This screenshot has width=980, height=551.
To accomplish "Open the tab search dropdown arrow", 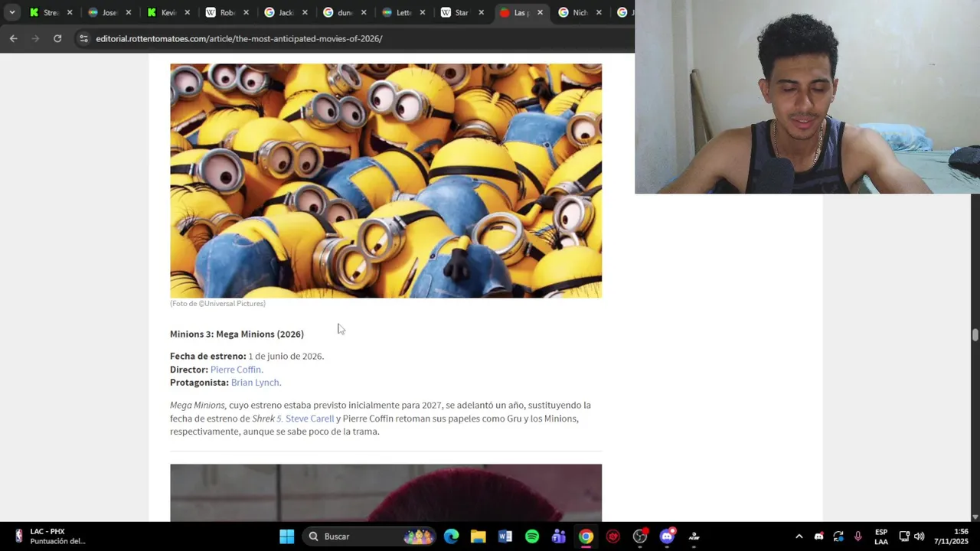I will pyautogui.click(x=11, y=12).
